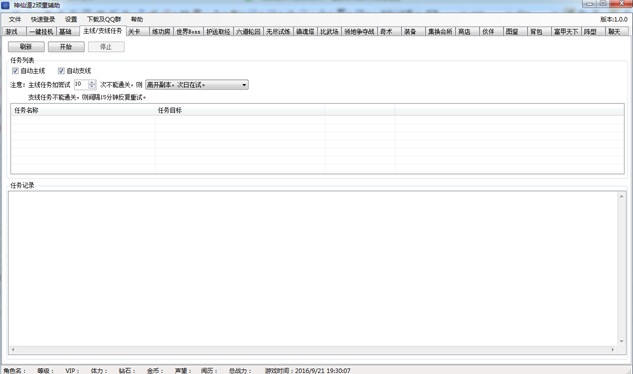Click the 刷新 refresh button
633x374 pixels.
(26, 47)
